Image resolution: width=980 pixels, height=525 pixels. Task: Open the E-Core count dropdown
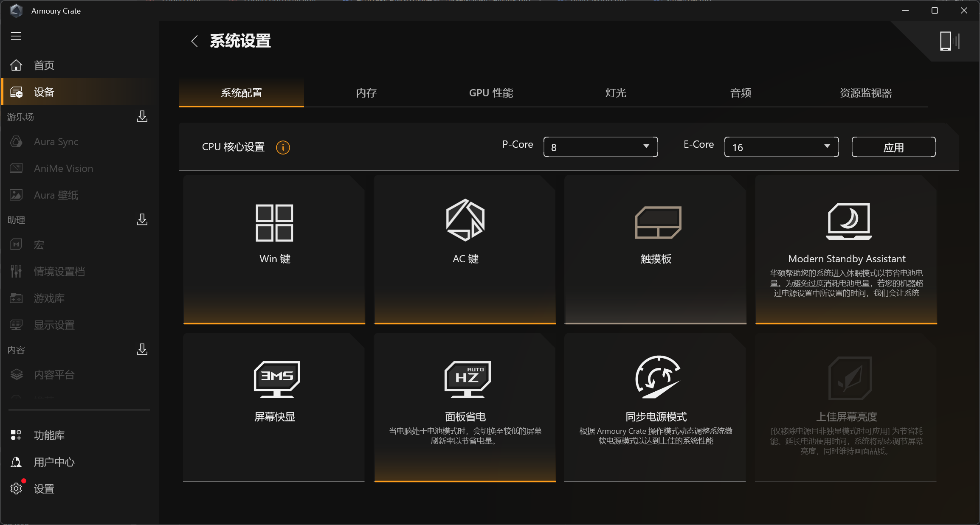[x=782, y=147]
